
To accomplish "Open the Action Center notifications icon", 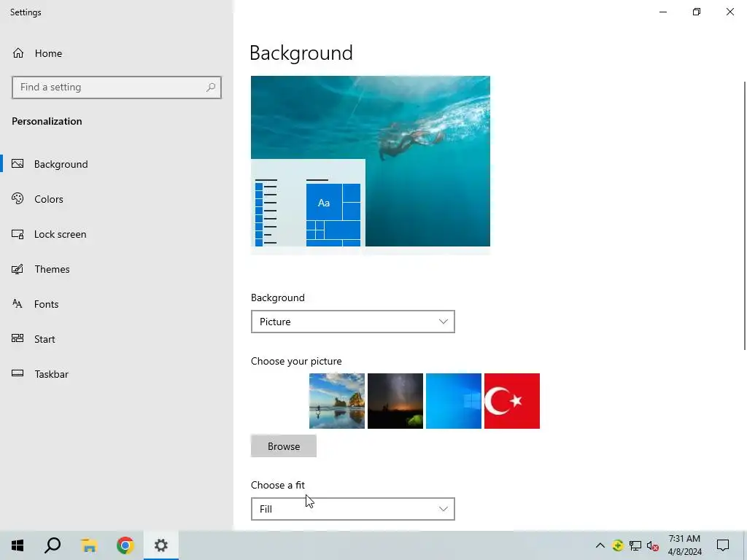I will 723,545.
